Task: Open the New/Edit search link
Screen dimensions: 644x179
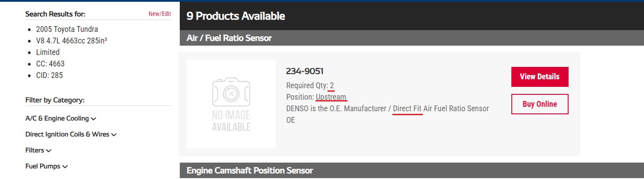Action: (x=160, y=14)
